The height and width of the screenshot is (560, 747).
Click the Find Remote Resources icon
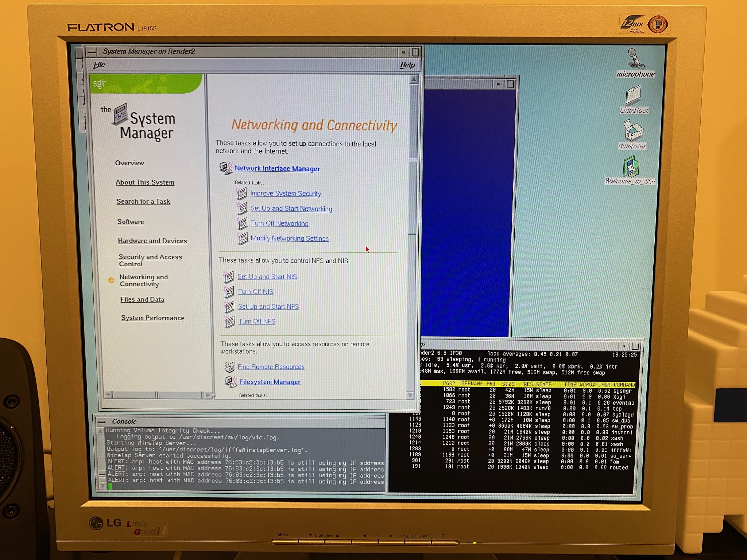pos(230,366)
